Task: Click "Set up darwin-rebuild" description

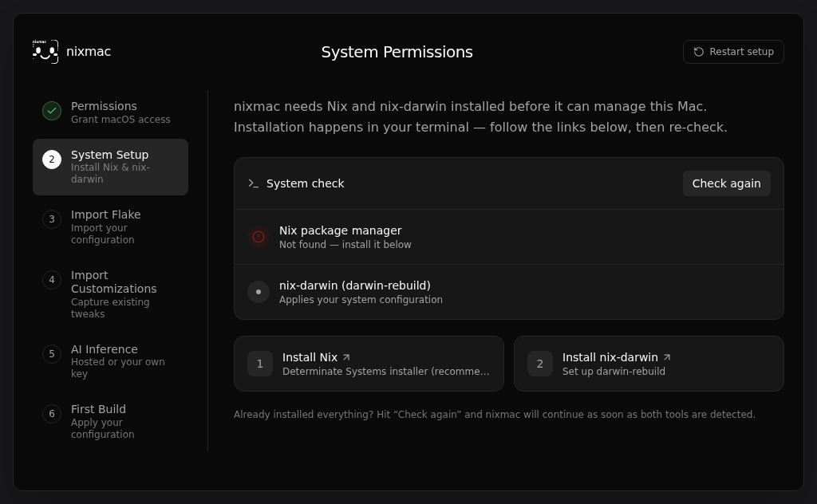Action: tap(614, 372)
